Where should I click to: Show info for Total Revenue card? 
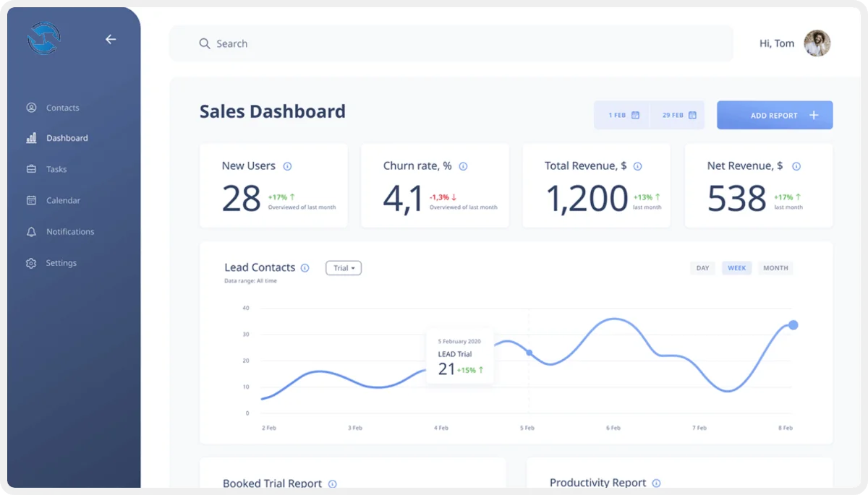tap(637, 166)
